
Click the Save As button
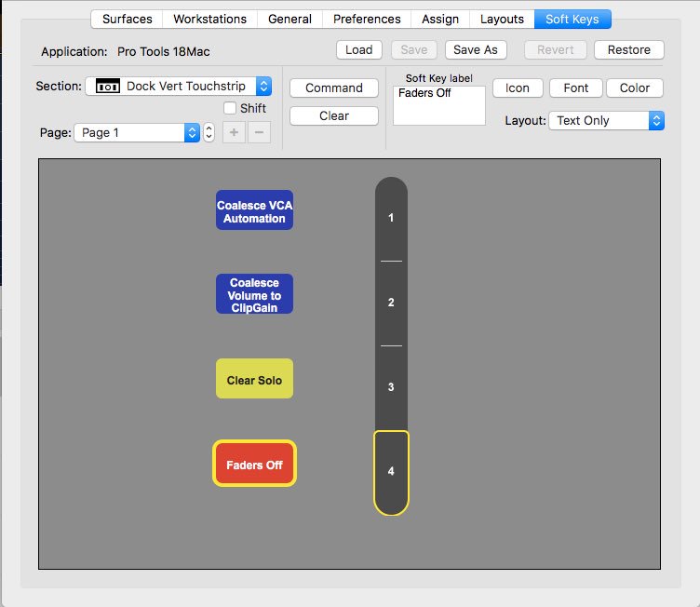point(476,49)
